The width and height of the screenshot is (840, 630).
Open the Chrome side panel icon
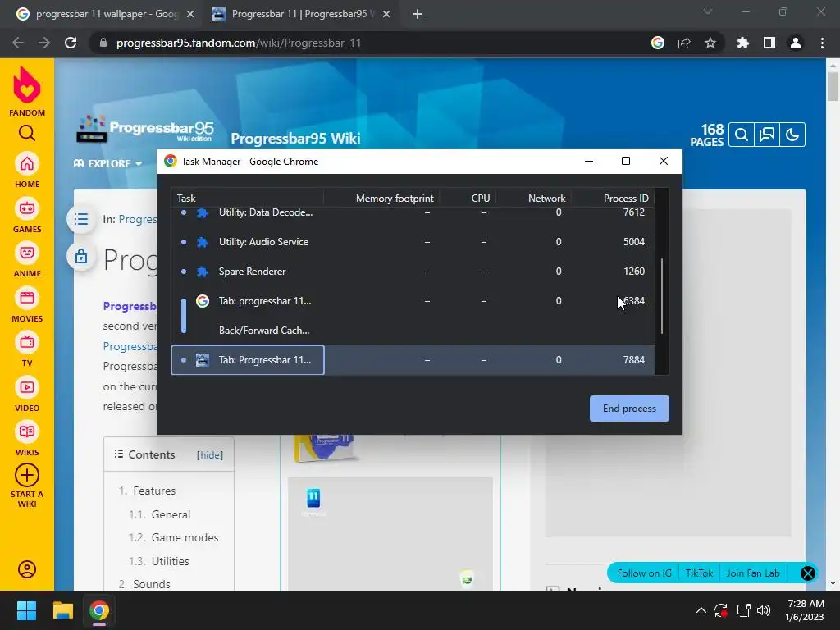coord(769,43)
